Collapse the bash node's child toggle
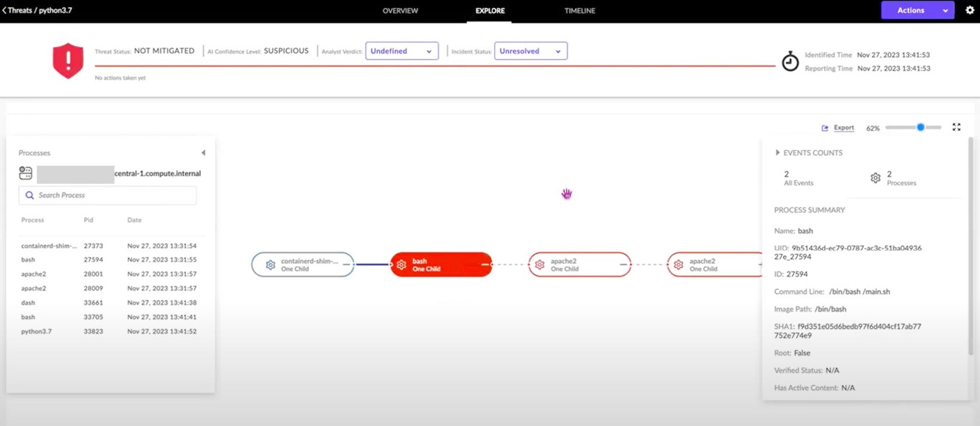The image size is (980, 426). pyautogui.click(x=485, y=265)
